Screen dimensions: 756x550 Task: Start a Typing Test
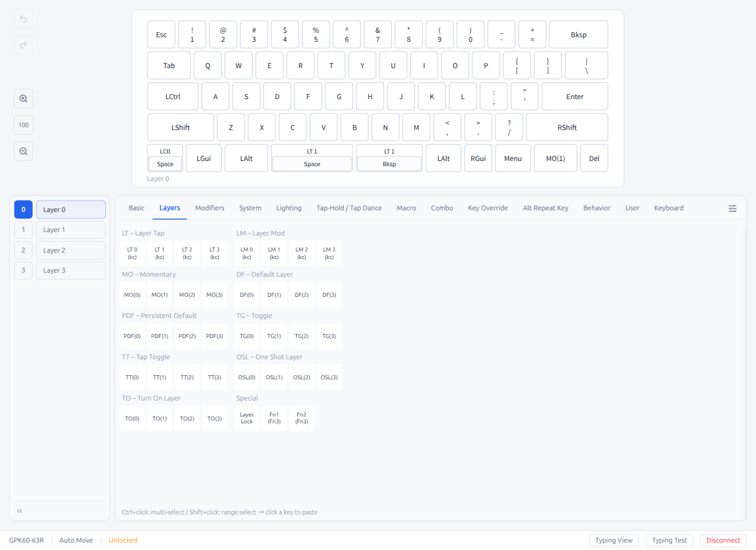(x=669, y=540)
